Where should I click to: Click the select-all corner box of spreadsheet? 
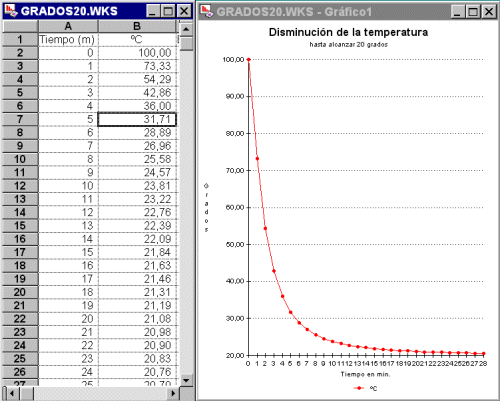coord(20,26)
